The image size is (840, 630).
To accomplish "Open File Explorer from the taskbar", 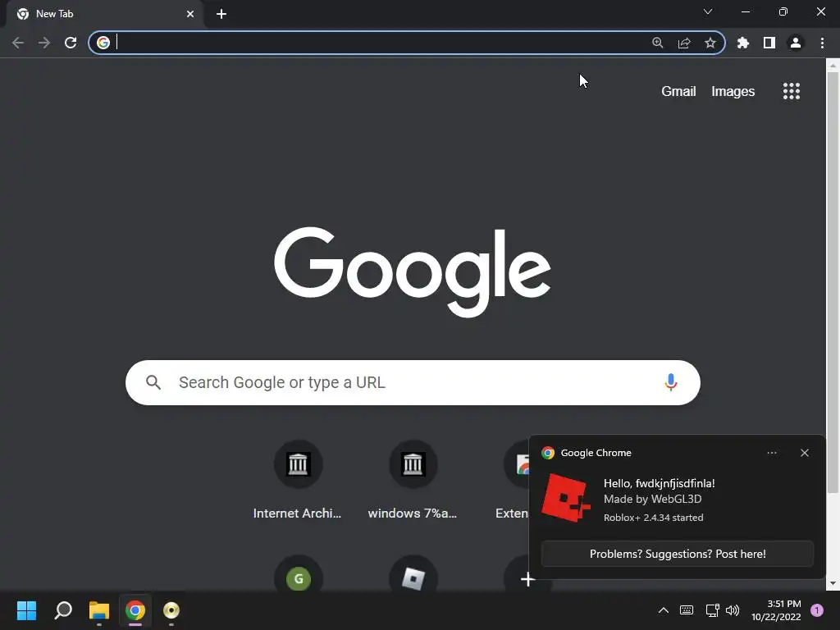I will tap(99, 610).
